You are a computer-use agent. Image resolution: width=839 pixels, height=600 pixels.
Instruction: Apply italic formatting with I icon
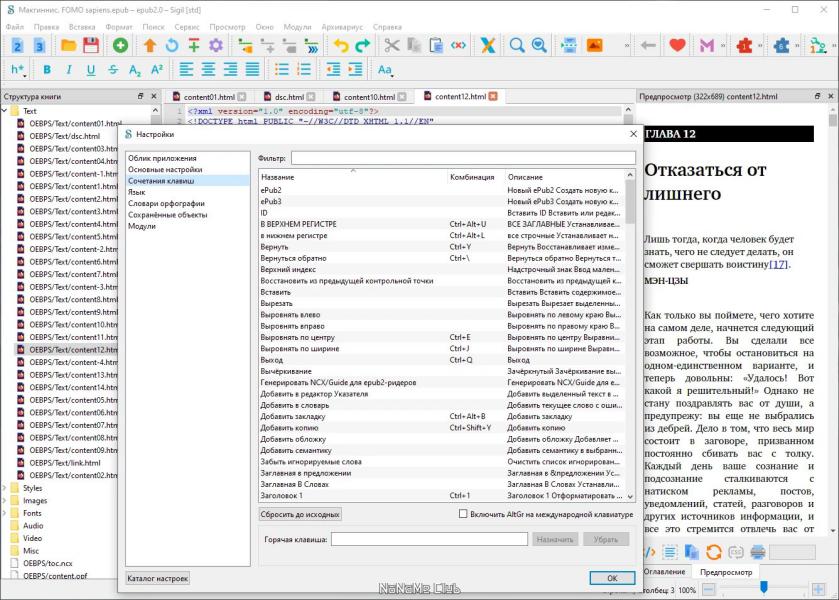69,70
